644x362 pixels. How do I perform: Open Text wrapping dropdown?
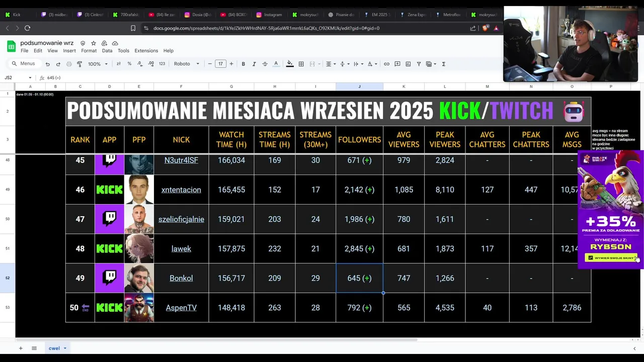(358, 64)
